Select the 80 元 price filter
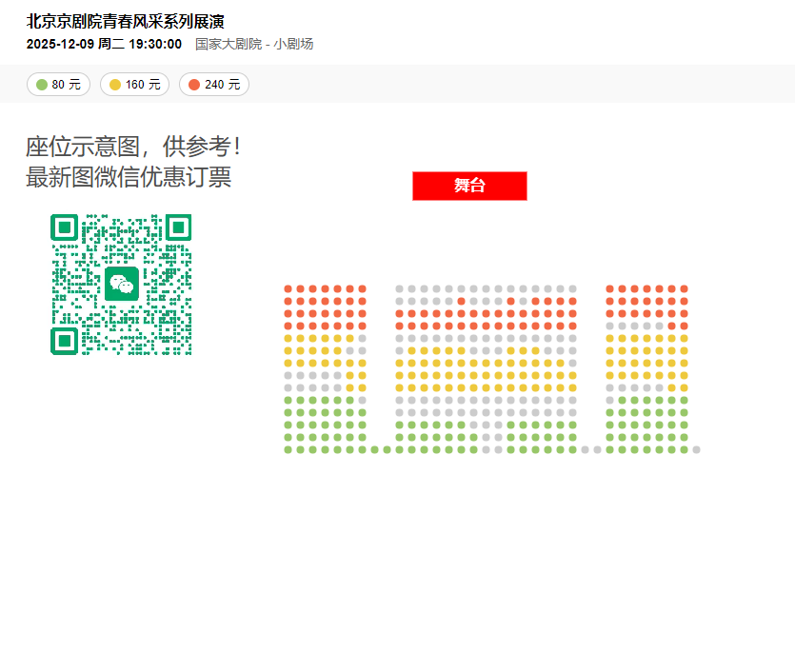The width and height of the screenshot is (795, 672). (x=58, y=84)
